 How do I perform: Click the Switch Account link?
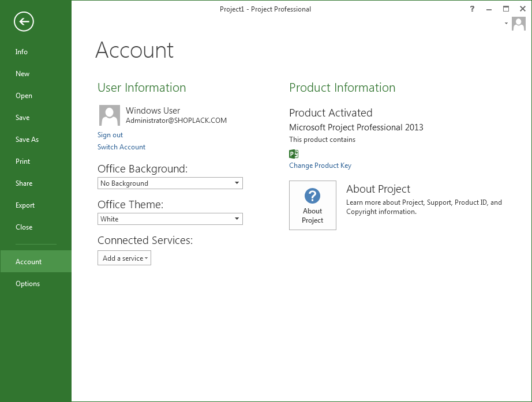(x=121, y=147)
